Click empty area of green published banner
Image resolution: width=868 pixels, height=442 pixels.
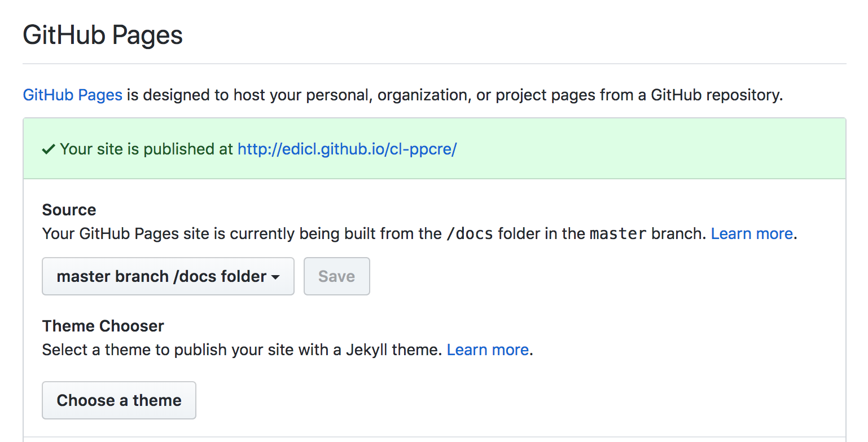coord(649,149)
